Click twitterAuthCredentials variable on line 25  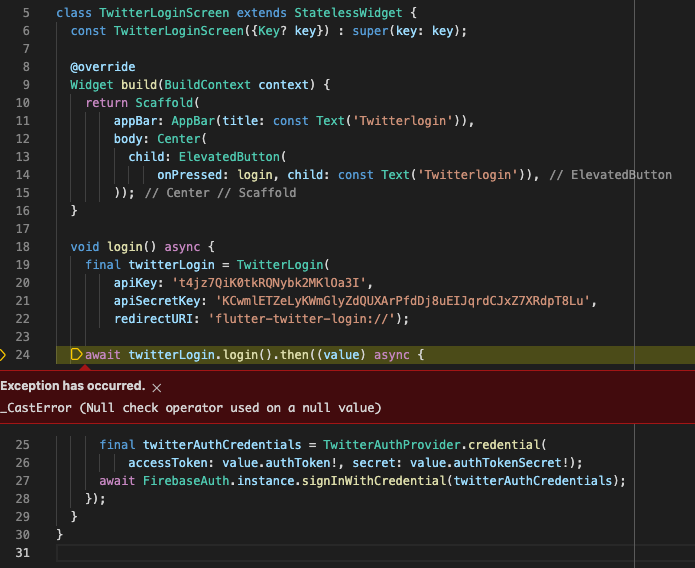click(222, 445)
